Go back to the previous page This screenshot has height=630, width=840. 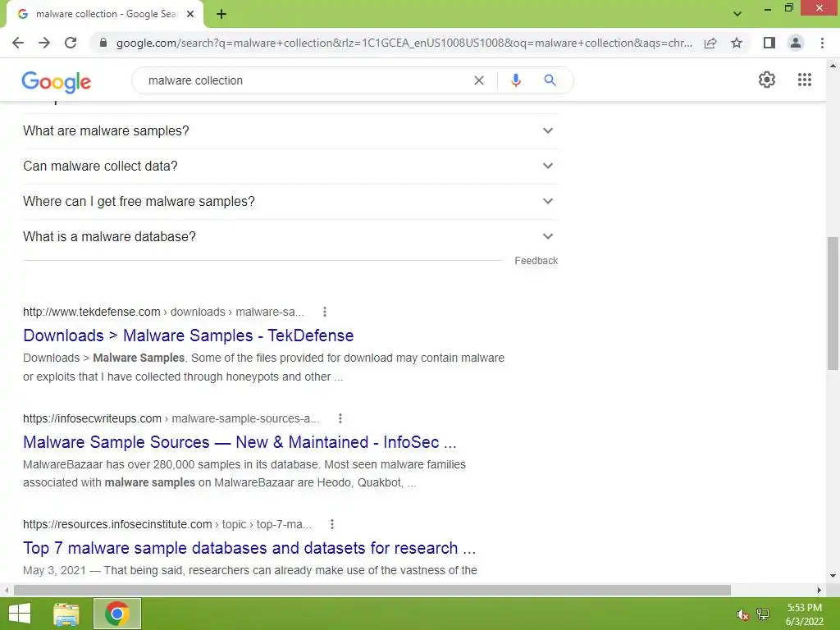pos(18,43)
